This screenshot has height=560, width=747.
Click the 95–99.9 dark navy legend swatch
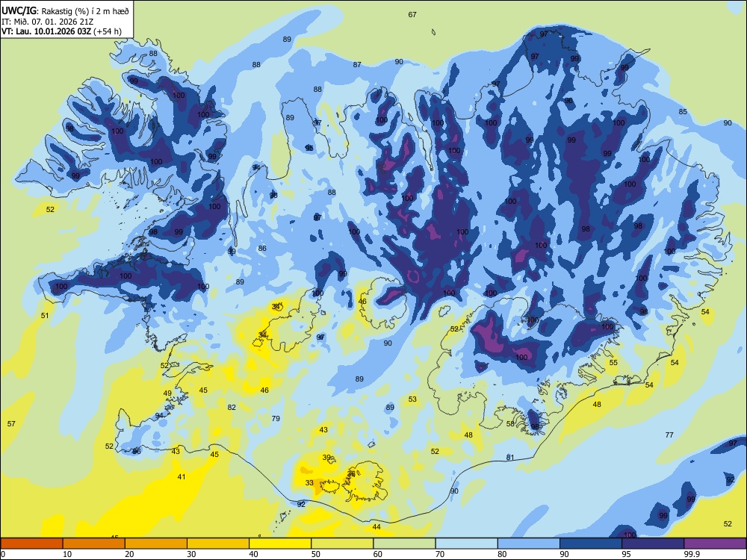(x=653, y=544)
